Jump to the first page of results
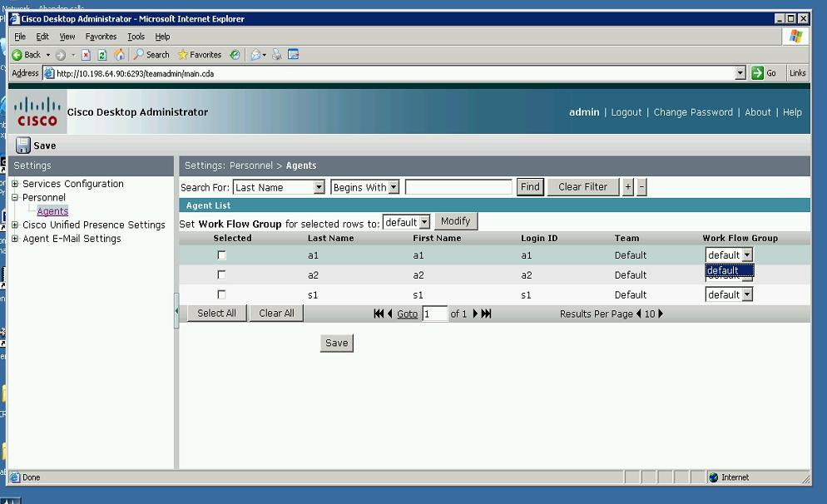 (379, 314)
